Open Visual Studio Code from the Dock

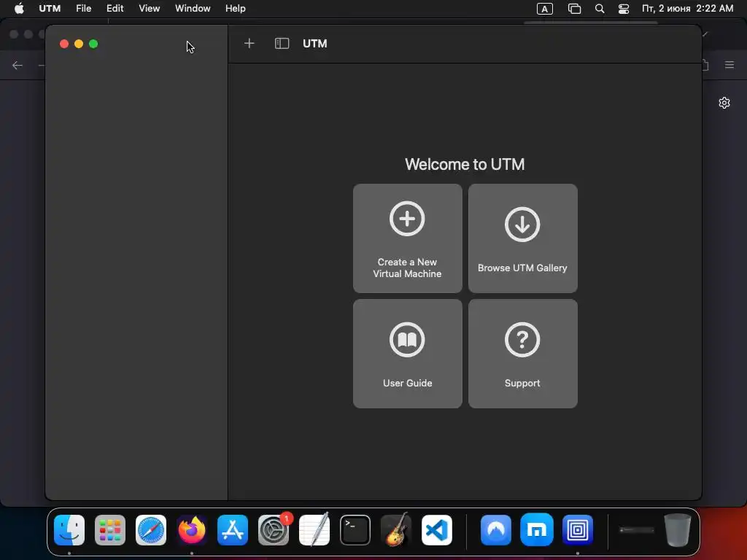[x=437, y=530]
